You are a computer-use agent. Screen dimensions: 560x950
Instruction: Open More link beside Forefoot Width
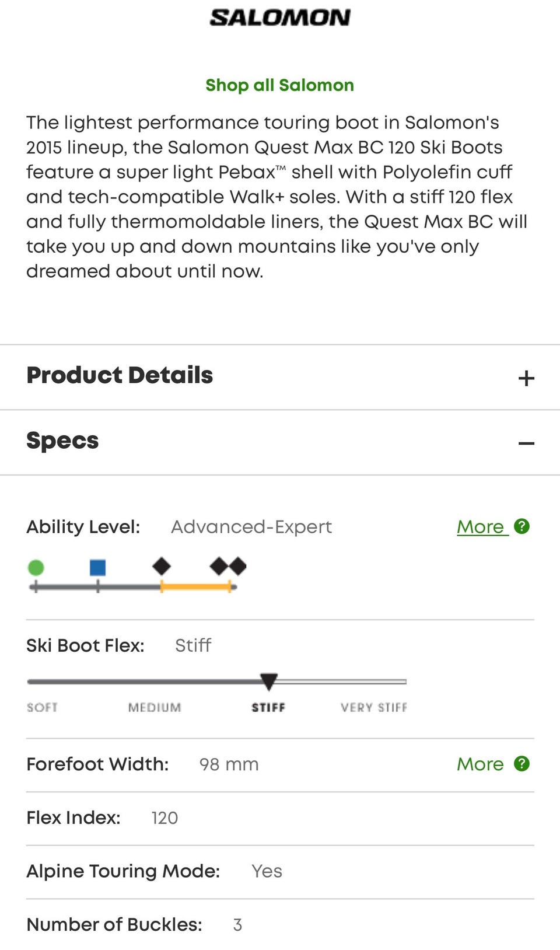(x=480, y=764)
